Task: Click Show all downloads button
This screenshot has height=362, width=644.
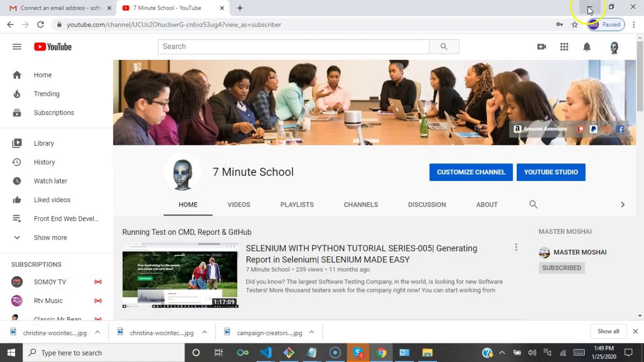Action: (608, 331)
